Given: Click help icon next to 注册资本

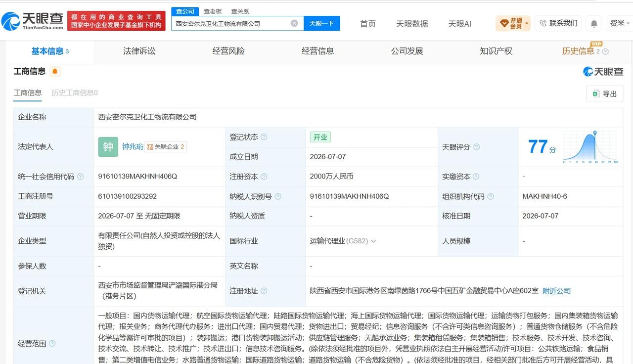Looking at the screenshot, I should tap(264, 177).
